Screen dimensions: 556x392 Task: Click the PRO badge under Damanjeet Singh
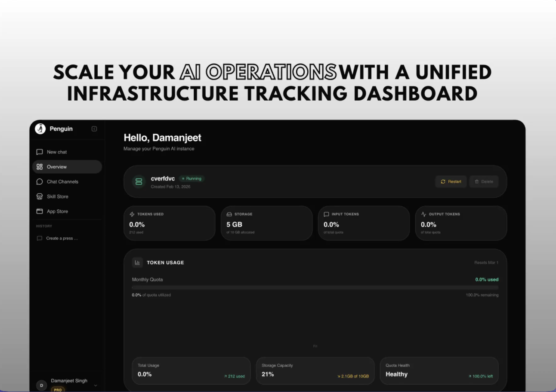point(58,389)
